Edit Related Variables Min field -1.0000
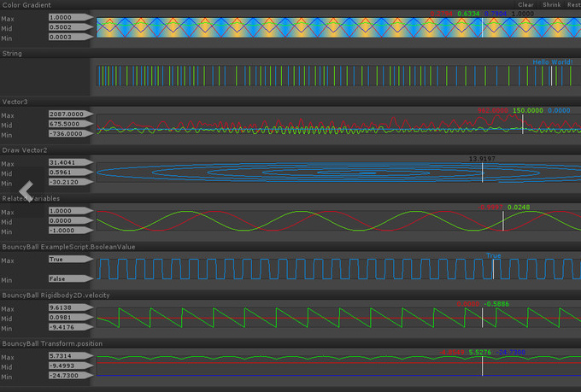This screenshot has width=581, height=392. click(x=70, y=230)
